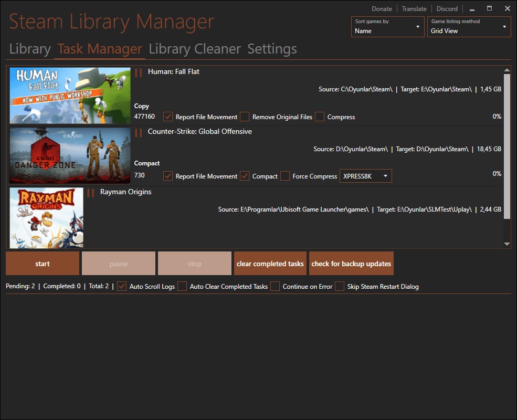The image size is (517, 420).
Task: Enable Skip Steam Restart Dialog
Action: coord(339,287)
